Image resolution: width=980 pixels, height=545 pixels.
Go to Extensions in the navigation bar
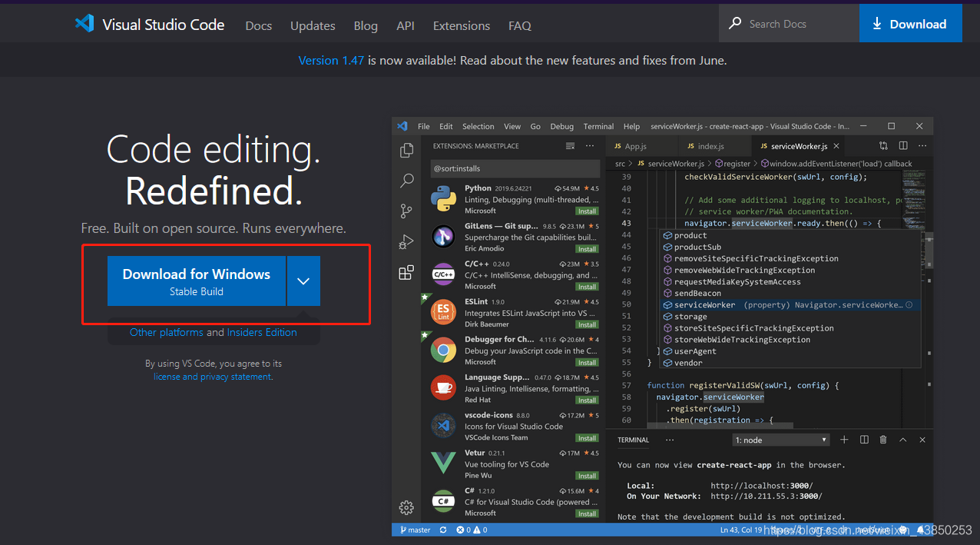462,25
